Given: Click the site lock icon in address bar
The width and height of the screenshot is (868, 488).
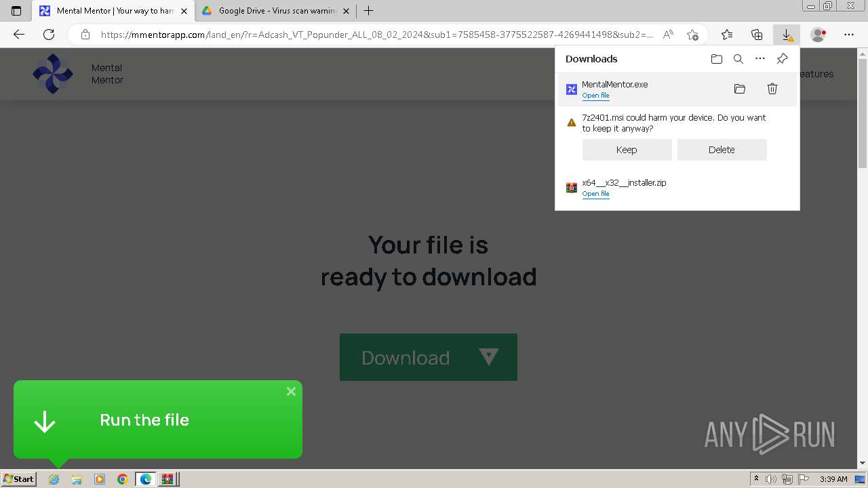Looking at the screenshot, I should [85, 35].
